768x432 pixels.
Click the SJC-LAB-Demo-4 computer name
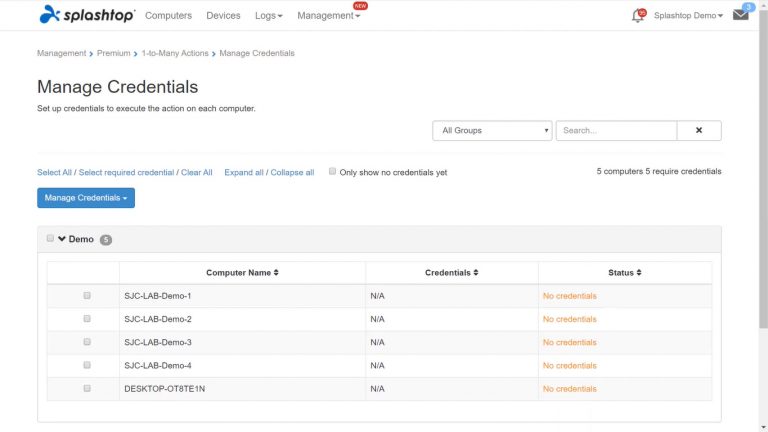point(158,365)
